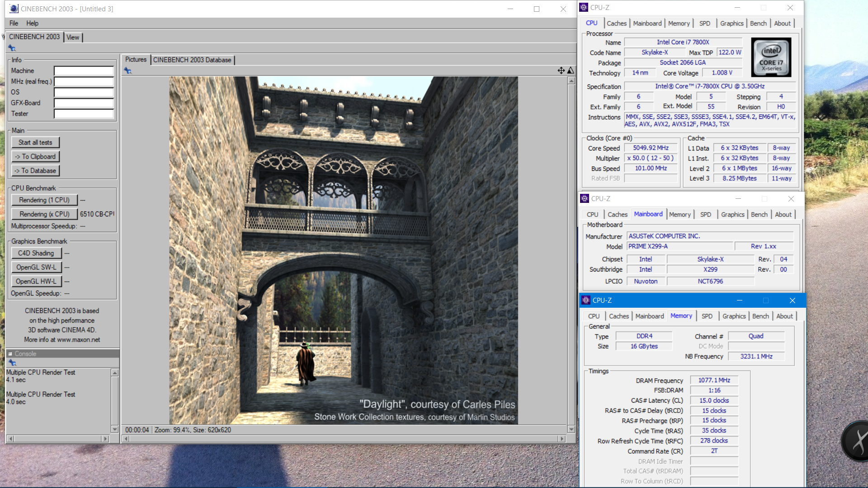The image size is (868, 488).
Task: Click the CPU-Z icon in the Mainboard window title
Action: pyautogui.click(x=585, y=198)
